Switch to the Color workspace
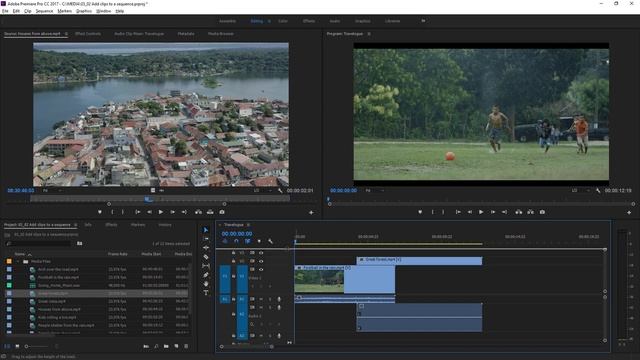This screenshot has height=360, width=640. pos(283,21)
